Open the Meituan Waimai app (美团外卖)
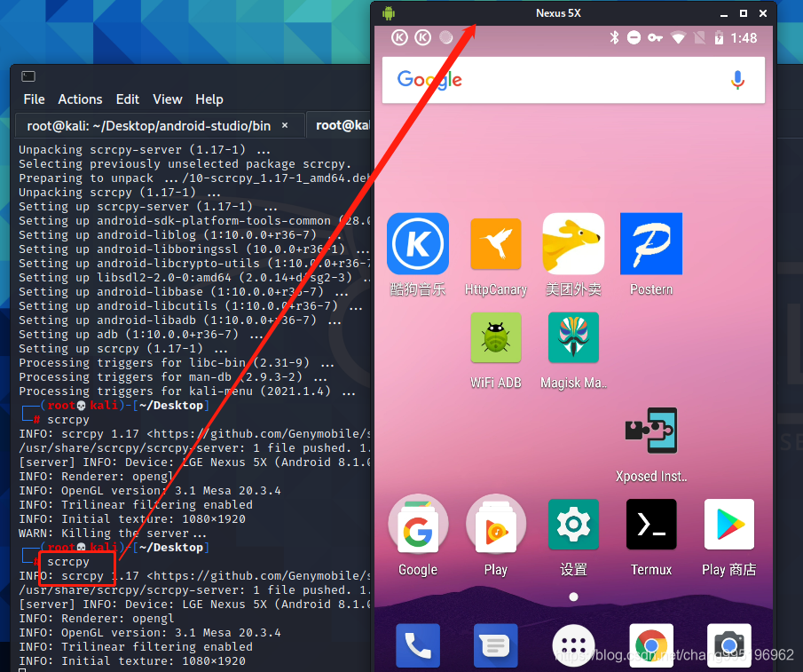 (x=573, y=244)
